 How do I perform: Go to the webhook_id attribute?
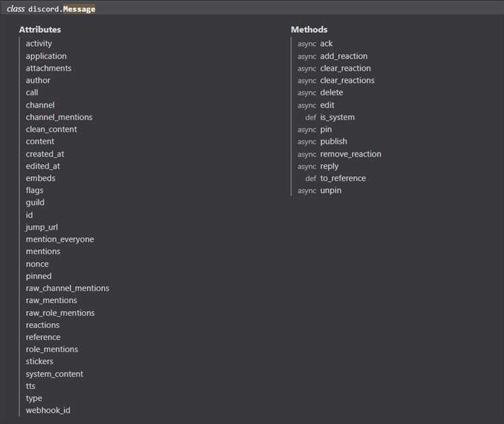point(48,411)
